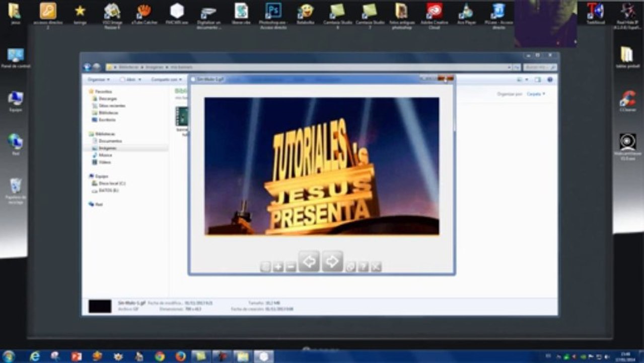
Task: Open Red network desktop icon
Action: tap(16, 144)
